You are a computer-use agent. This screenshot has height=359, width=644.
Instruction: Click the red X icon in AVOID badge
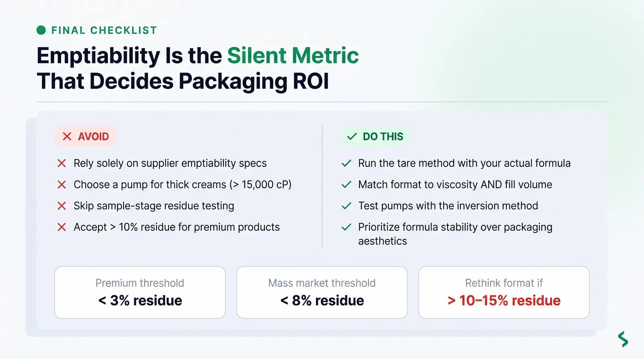67,136
